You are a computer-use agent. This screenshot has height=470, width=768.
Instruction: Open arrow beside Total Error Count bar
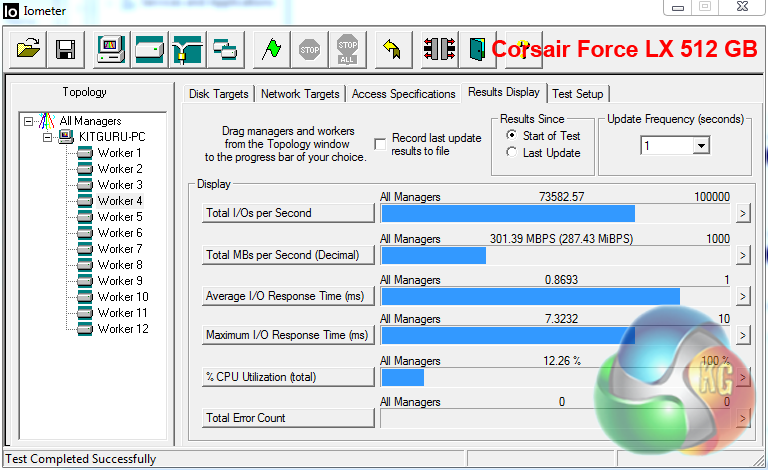743,418
